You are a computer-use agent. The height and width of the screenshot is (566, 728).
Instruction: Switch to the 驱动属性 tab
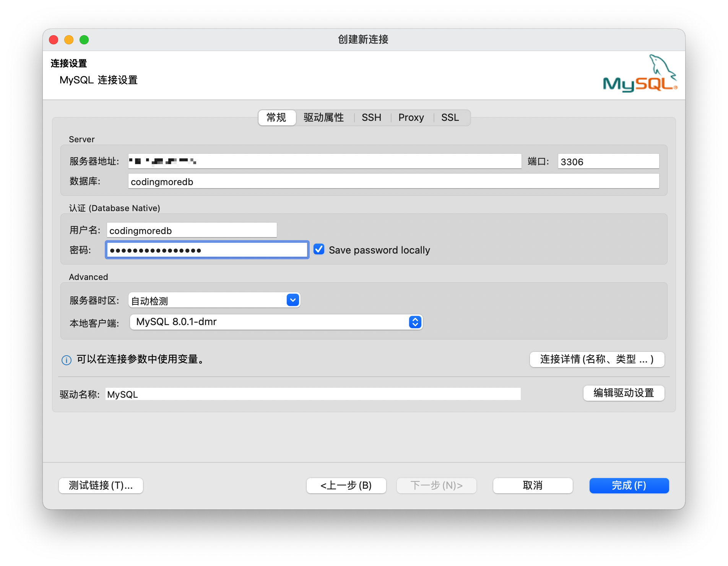[323, 117]
